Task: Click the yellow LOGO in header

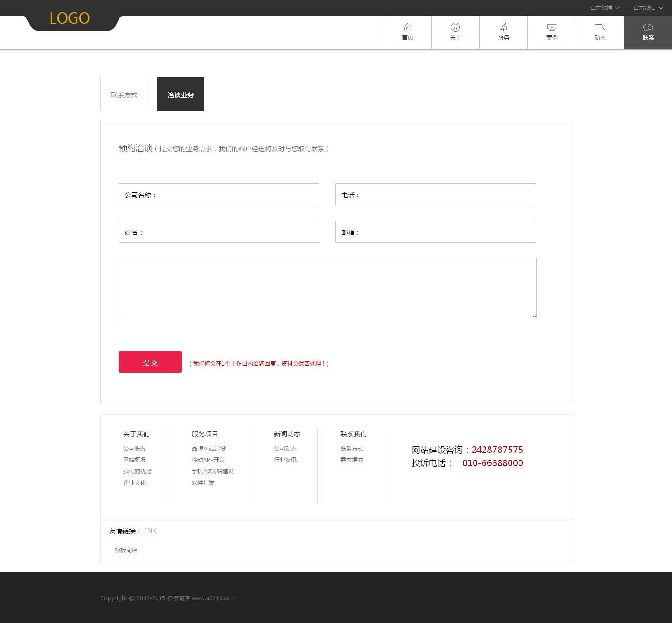Action: pos(69,18)
